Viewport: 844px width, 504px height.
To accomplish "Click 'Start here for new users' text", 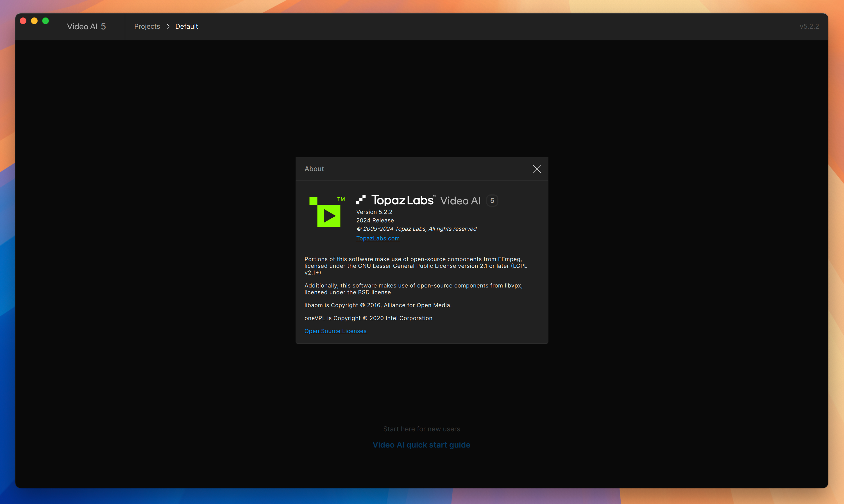I will point(421,429).
